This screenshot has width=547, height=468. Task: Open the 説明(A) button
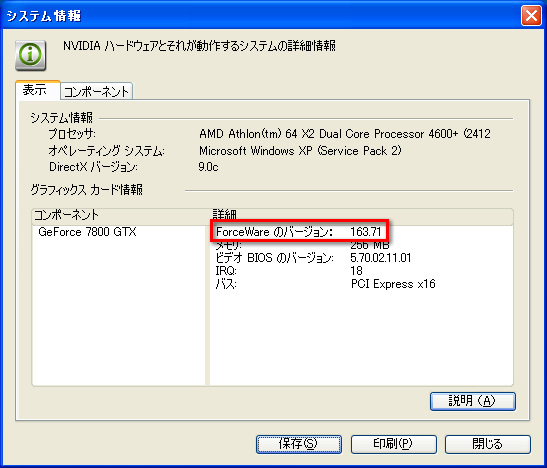(472, 401)
